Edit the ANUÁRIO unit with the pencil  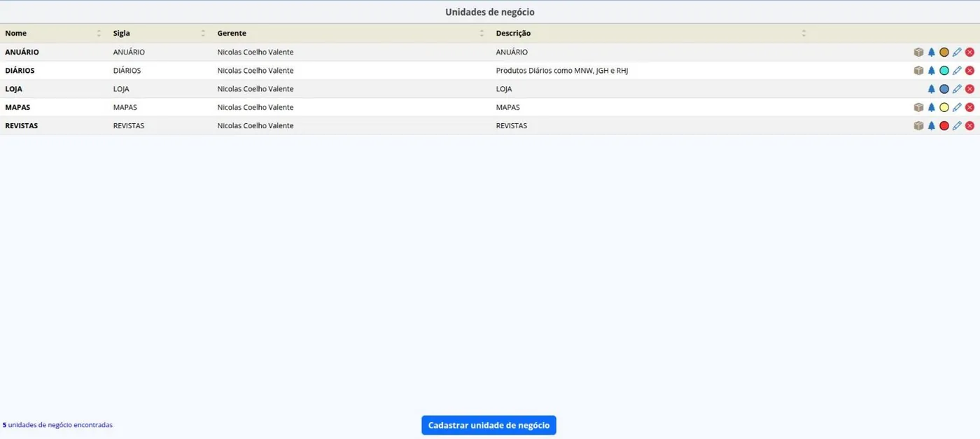957,52
